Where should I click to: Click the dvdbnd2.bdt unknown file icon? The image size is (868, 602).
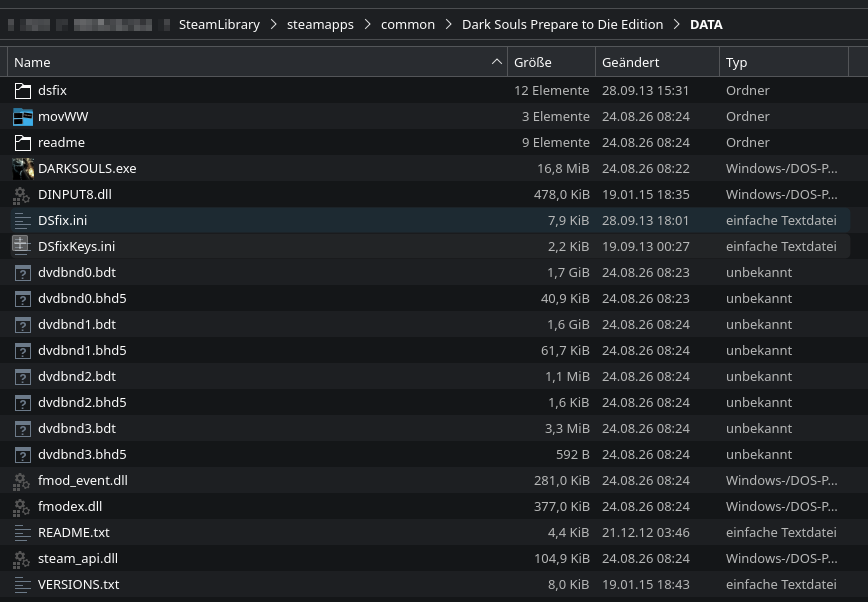pyautogui.click(x=23, y=377)
